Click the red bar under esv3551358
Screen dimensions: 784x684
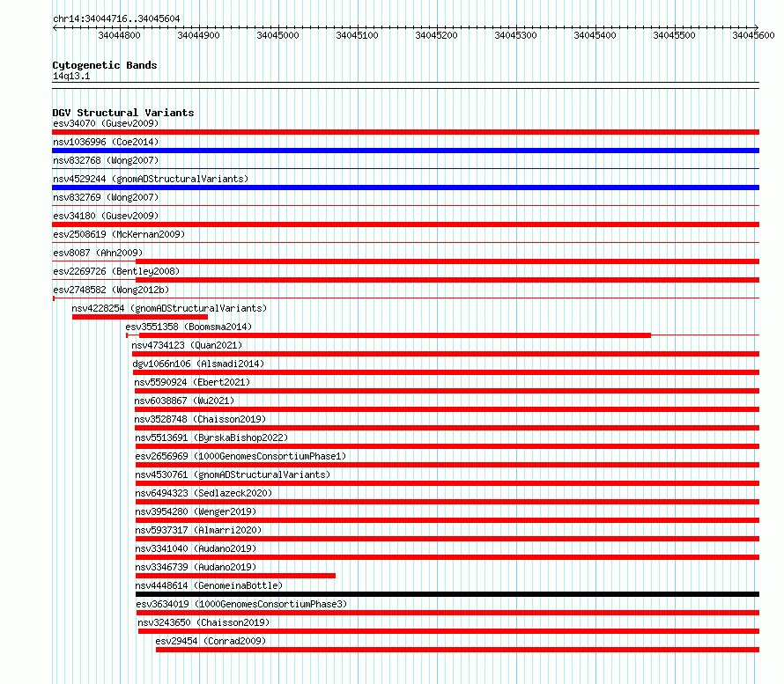pos(395,335)
